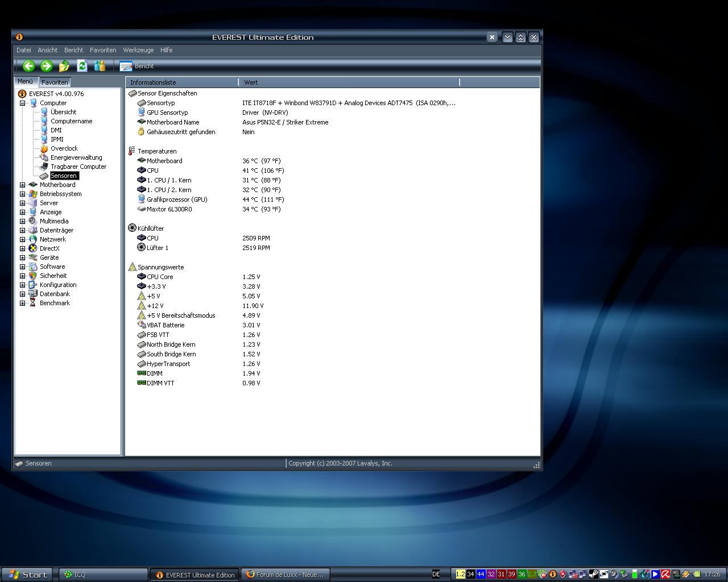Image resolution: width=728 pixels, height=582 pixels.
Task: Open the Hilfe menu
Action: [x=166, y=50]
